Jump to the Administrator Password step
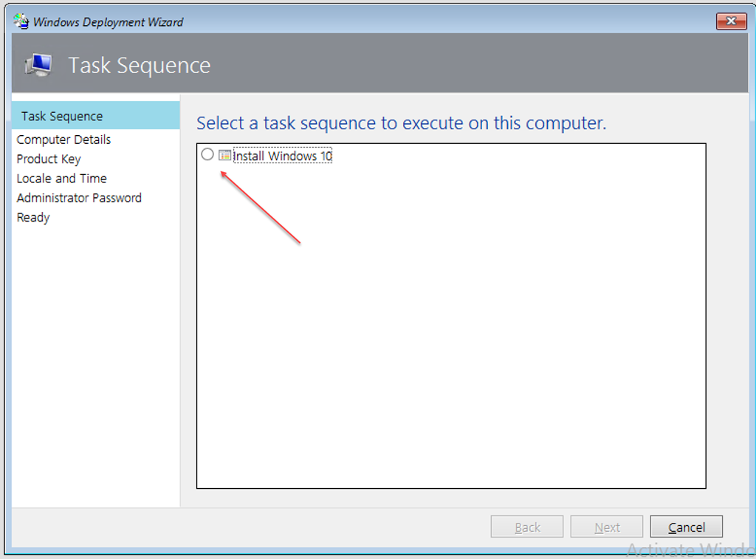The height and width of the screenshot is (559, 756). (79, 198)
